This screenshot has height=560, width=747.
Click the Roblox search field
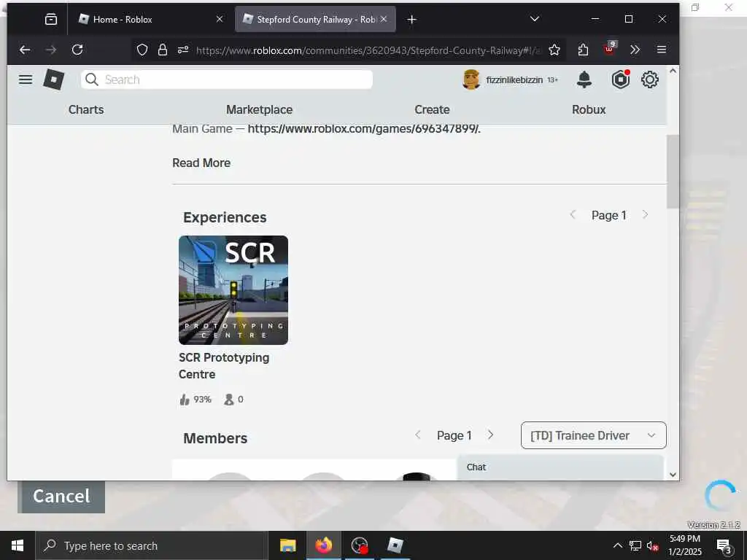(227, 79)
